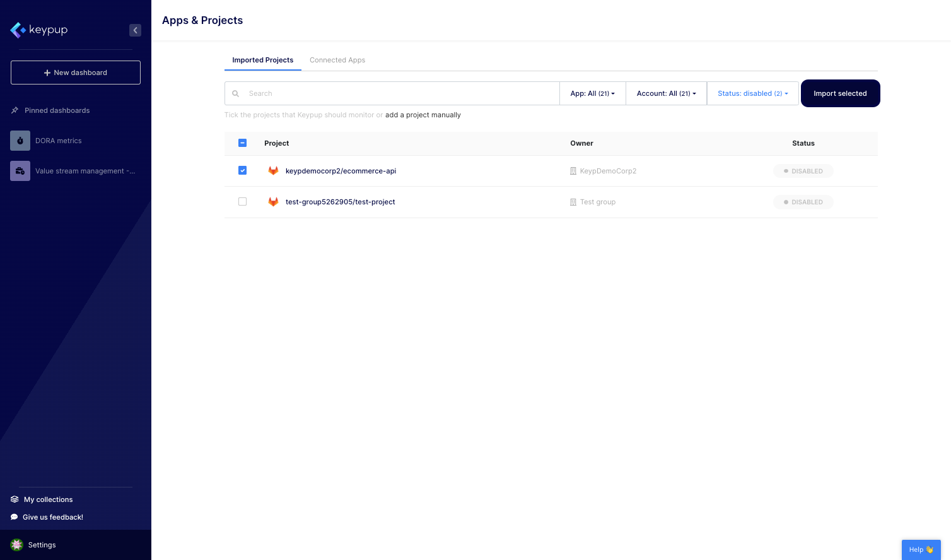This screenshot has width=951, height=560.
Task: Open the Value stream management dashboard icon
Action: (x=20, y=171)
